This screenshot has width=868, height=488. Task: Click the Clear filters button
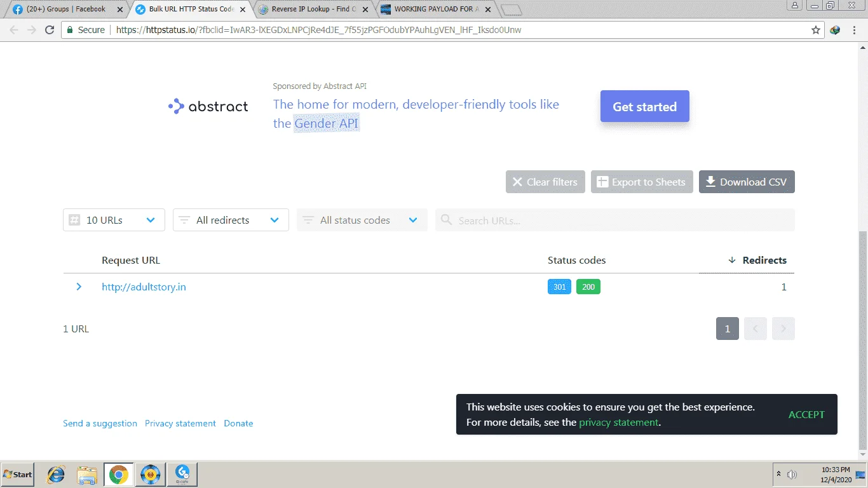click(545, 182)
